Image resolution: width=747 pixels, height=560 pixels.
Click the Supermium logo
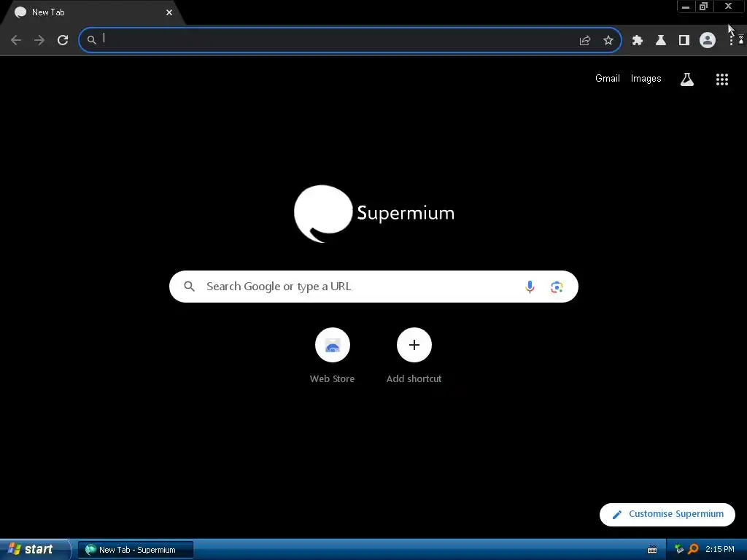[x=374, y=214]
